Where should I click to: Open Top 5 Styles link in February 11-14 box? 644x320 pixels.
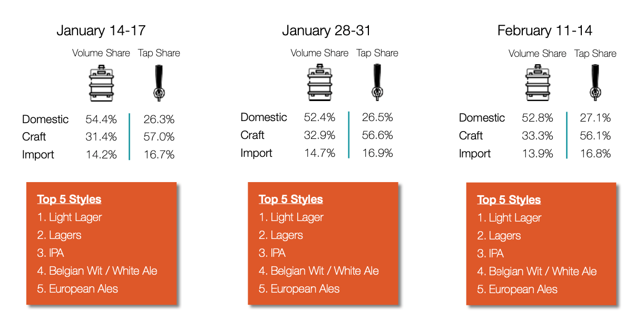coord(509,200)
